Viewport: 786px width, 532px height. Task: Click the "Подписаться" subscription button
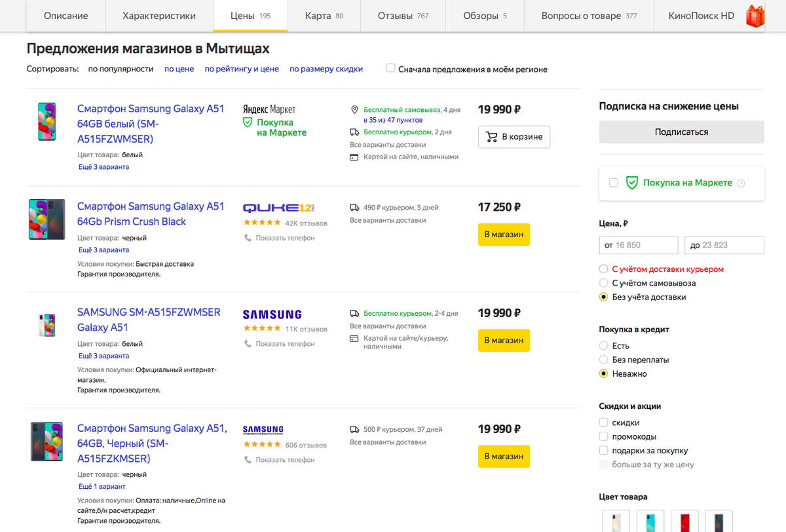tap(681, 132)
